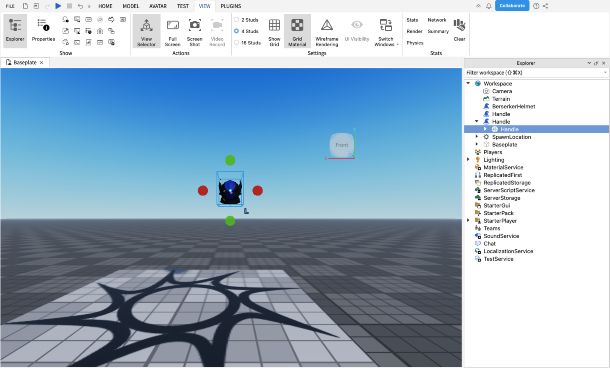Select Teams in Explorer
610x381 pixels.
(492, 228)
